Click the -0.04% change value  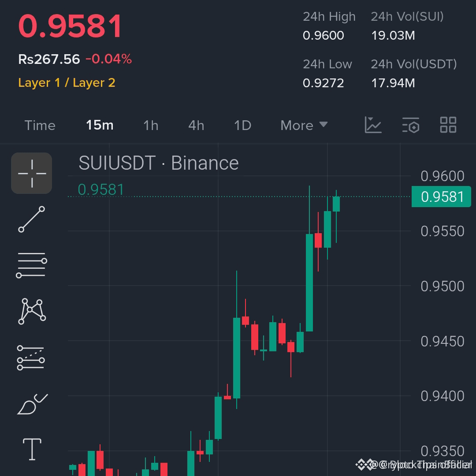(x=109, y=59)
